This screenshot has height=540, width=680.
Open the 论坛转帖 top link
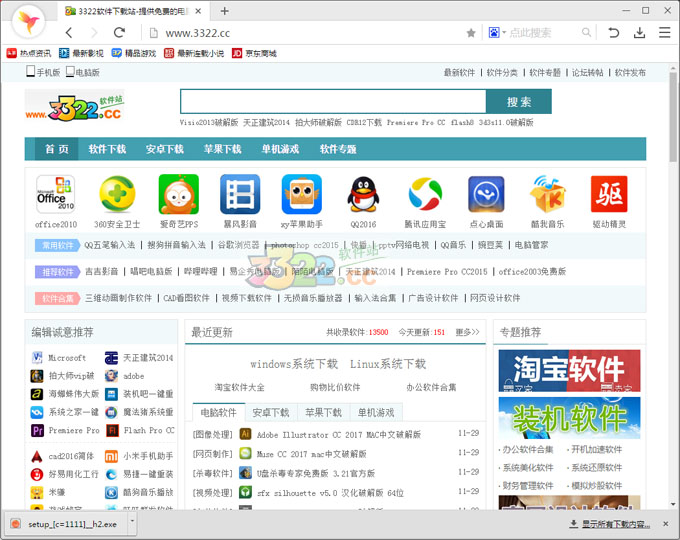tap(587, 72)
